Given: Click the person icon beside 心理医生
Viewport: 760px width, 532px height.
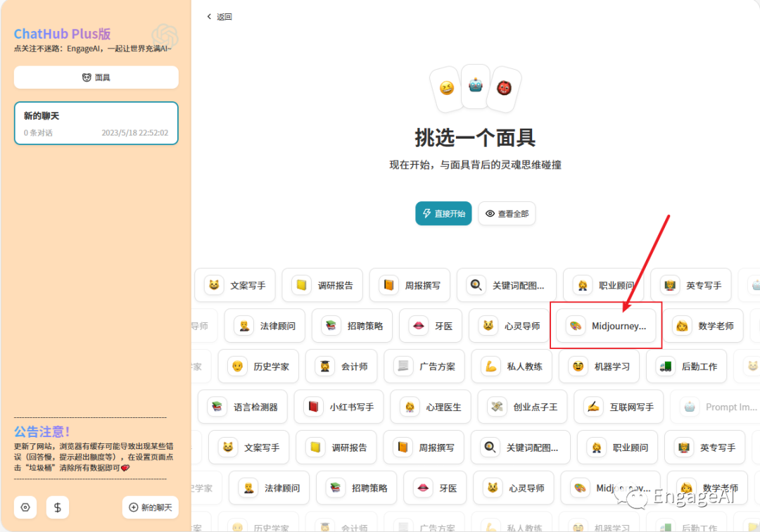Looking at the screenshot, I should coord(410,407).
